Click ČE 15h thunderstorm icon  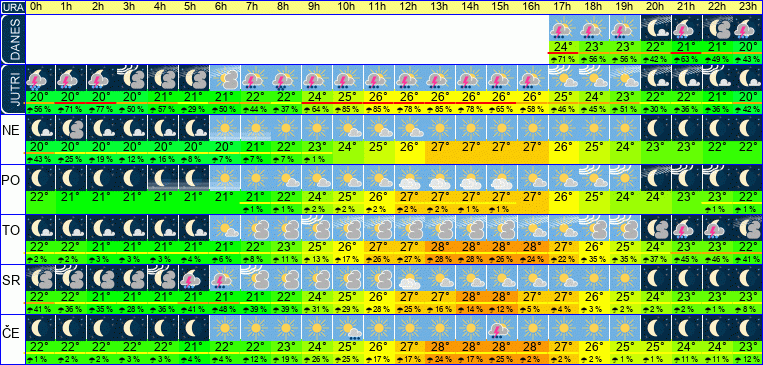[x=502, y=328]
